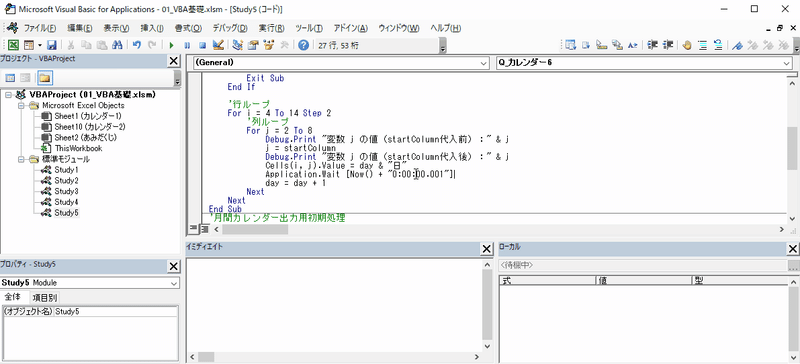
Task: Toggle Folders in Project Explorer
Action: click(x=45, y=78)
